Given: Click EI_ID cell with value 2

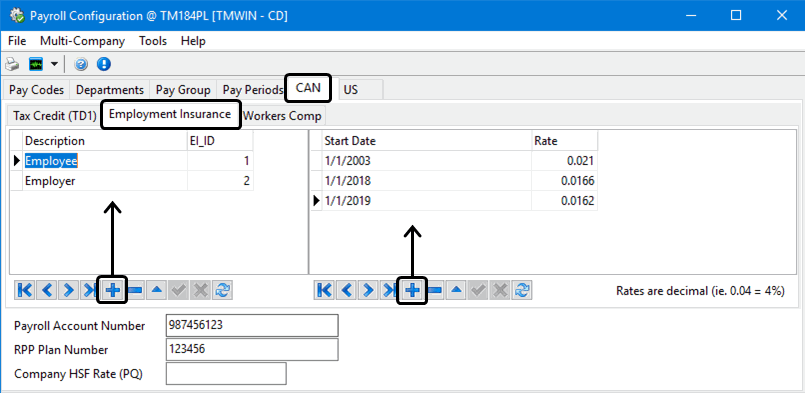Looking at the screenshot, I should point(220,181).
